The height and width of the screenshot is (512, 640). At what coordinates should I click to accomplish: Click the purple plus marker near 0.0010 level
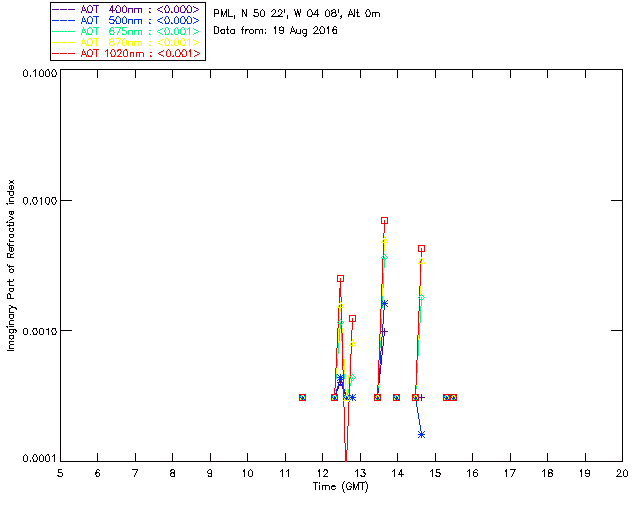[384, 332]
